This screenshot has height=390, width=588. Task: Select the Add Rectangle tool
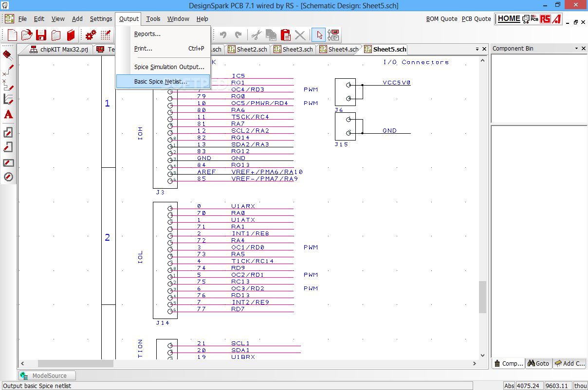tap(8, 162)
